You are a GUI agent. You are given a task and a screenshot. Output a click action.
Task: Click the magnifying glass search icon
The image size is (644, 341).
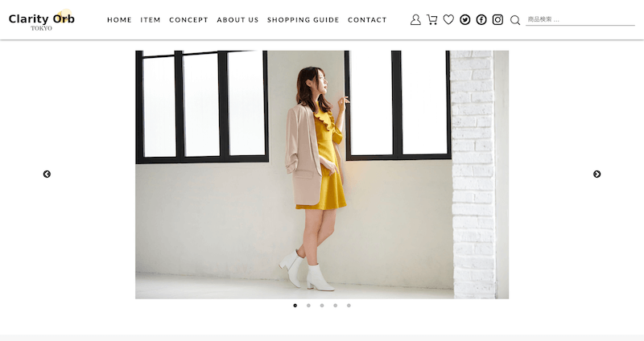(x=515, y=20)
